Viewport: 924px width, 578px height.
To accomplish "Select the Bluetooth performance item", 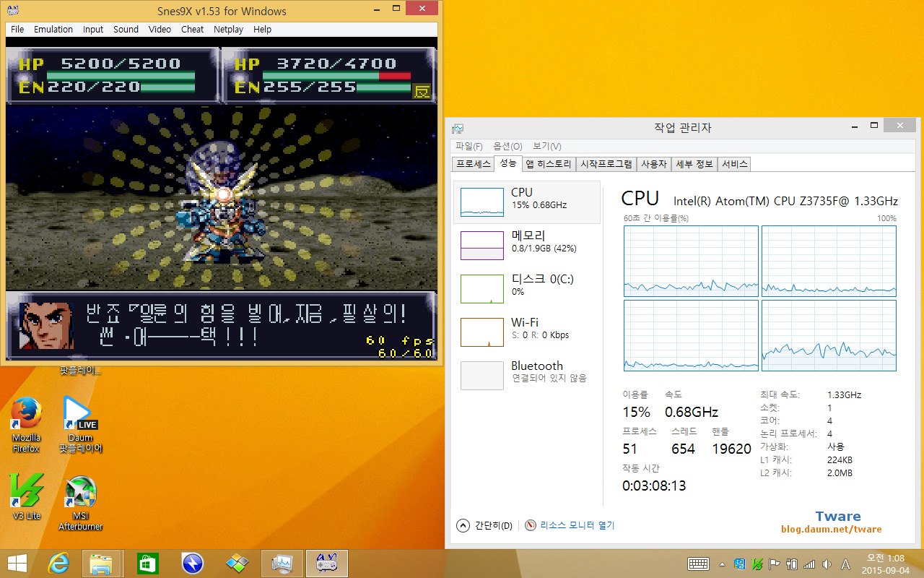I will [x=527, y=376].
